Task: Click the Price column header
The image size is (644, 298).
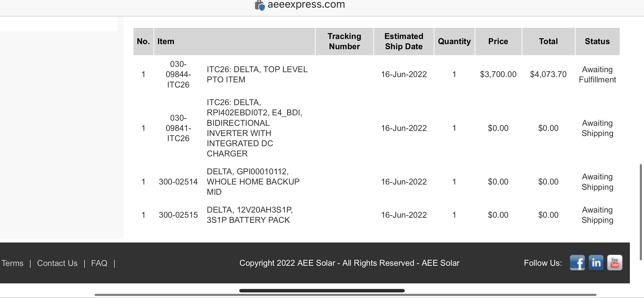Action: [x=498, y=41]
